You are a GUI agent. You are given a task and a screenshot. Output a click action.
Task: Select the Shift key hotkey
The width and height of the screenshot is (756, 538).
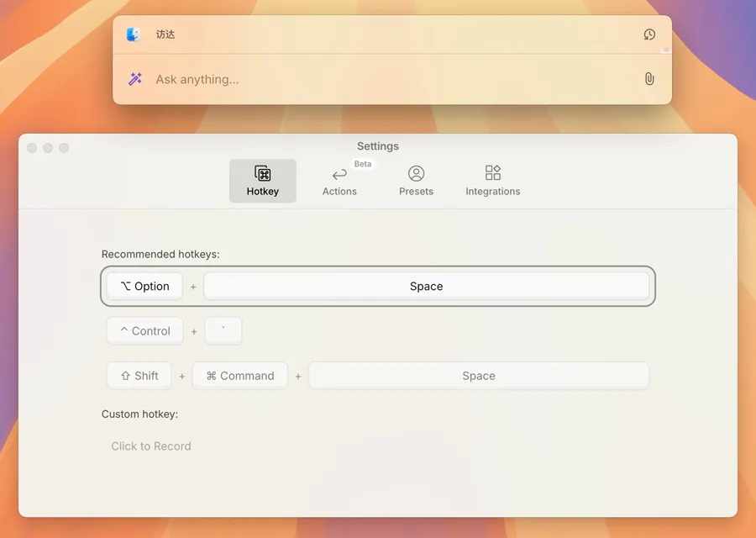(x=139, y=376)
